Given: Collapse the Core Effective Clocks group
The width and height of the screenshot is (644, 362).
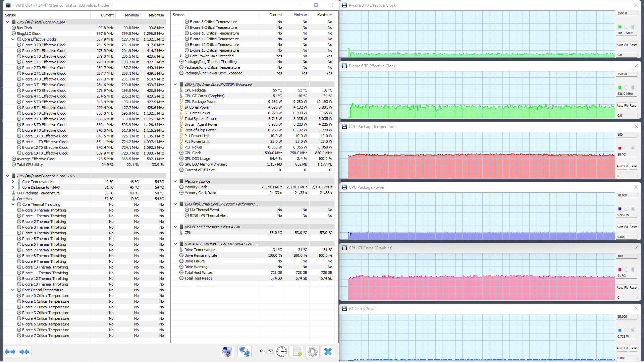Looking at the screenshot, I should [x=13, y=39].
